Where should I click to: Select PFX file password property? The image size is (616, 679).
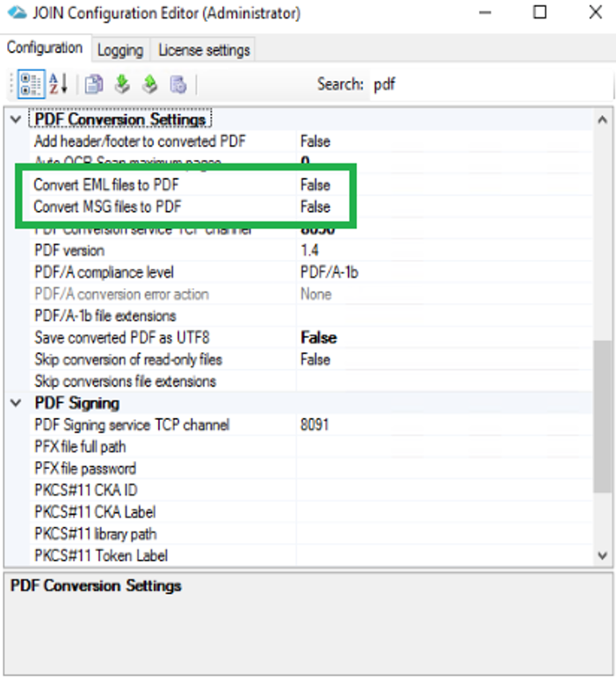point(85,468)
